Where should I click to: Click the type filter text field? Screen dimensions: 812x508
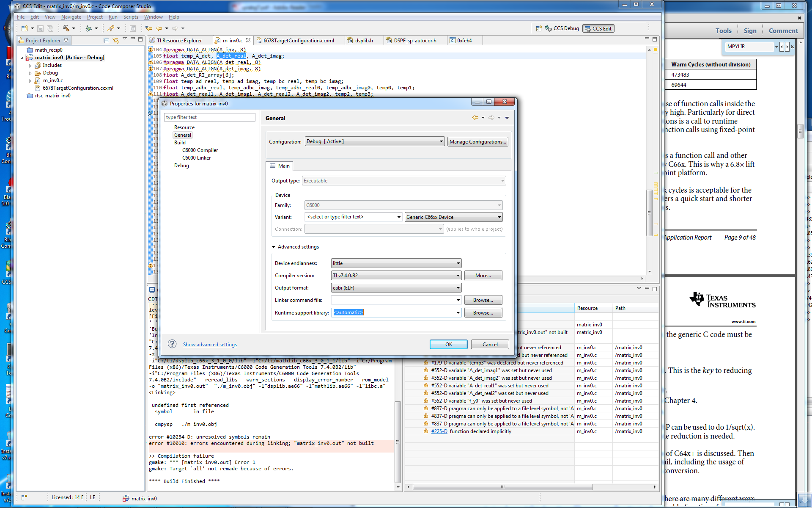point(210,117)
